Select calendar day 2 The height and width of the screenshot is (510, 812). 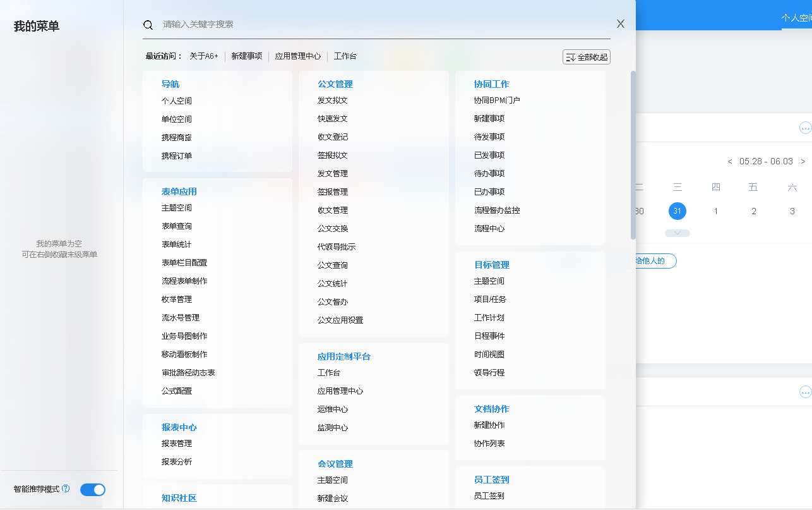click(x=754, y=212)
